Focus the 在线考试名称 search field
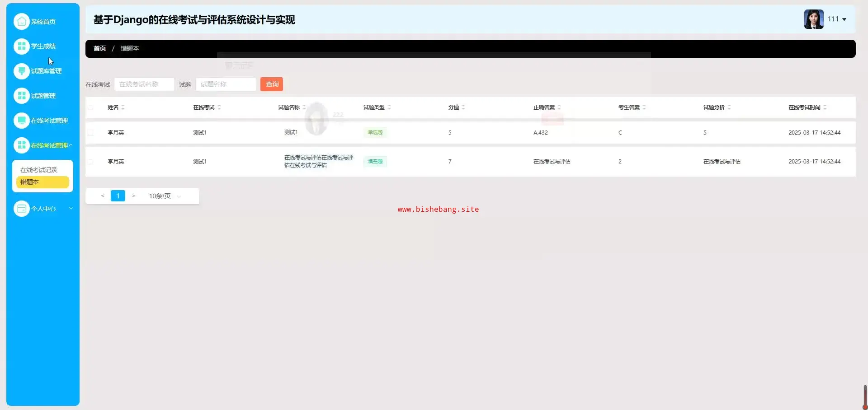Screen dimensions: 868x410 [144, 84]
